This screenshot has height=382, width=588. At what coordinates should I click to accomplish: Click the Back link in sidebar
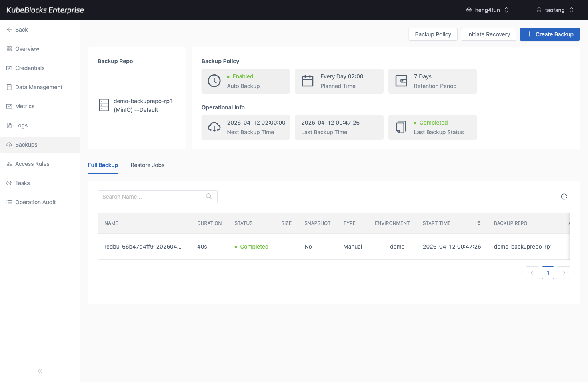coord(22,30)
